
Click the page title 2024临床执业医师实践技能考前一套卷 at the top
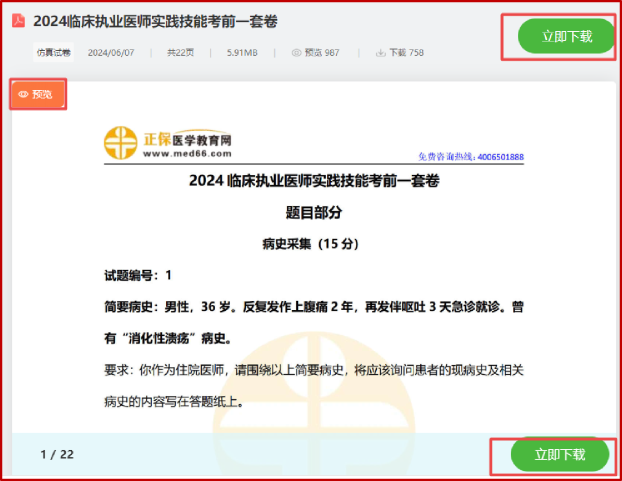pos(154,21)
